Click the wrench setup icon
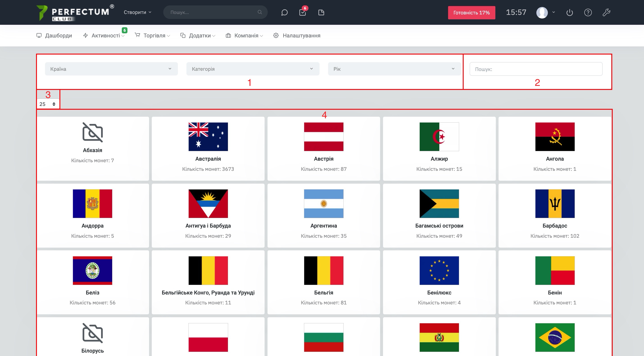The height and width of the screenshot is (356, 644). point(606,13)
